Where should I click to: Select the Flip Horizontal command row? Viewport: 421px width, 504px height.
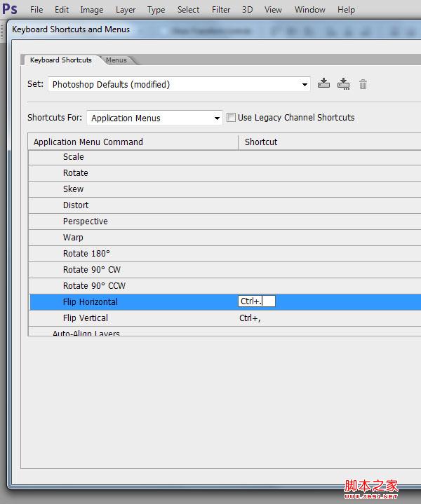point(225,302)
